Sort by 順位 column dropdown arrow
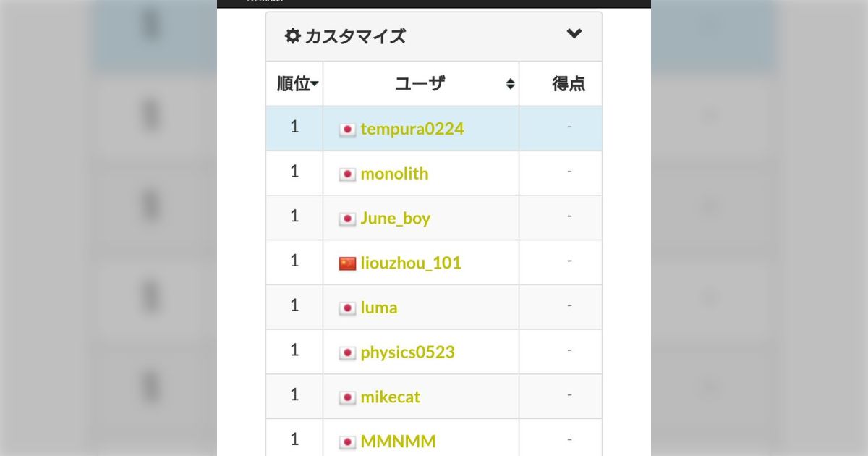The width and height of the screenshot is (868, 456). coord(315,85)
